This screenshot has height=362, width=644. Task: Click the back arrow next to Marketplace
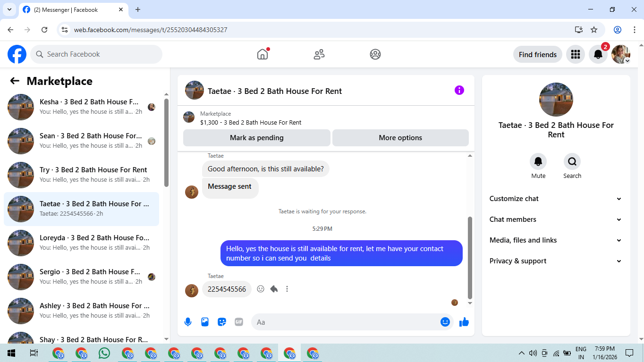15,81
